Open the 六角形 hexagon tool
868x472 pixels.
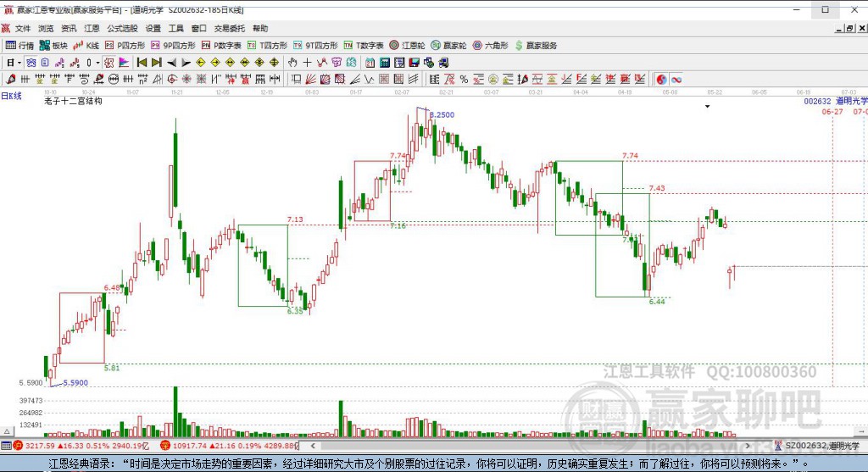click(x=491, y=46)
